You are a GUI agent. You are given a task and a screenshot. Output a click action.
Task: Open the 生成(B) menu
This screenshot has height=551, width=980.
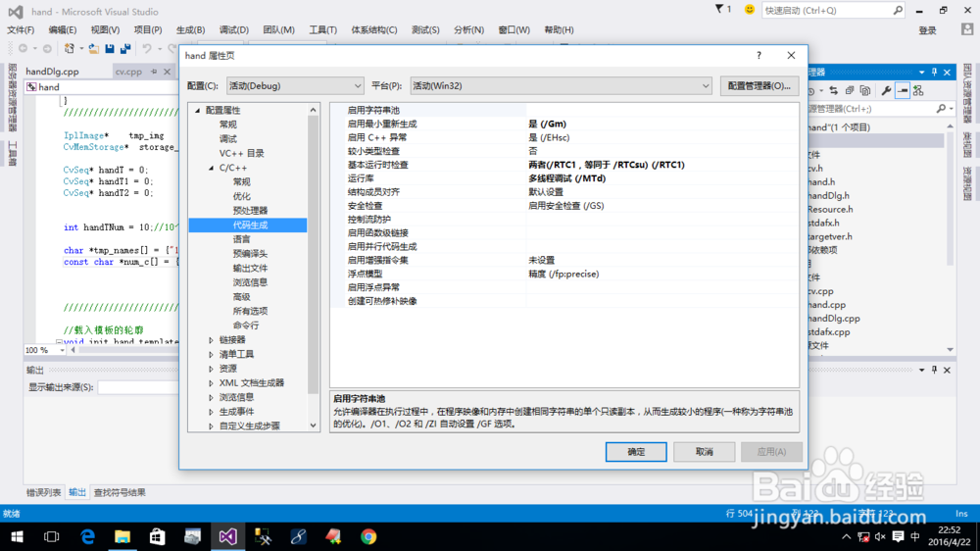coord(190,29)
